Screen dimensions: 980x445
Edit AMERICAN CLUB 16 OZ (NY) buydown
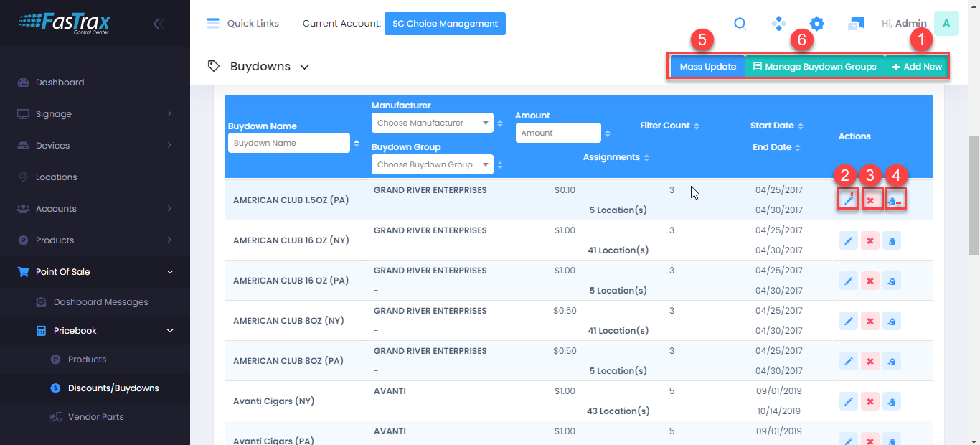(x=849, y=240)
